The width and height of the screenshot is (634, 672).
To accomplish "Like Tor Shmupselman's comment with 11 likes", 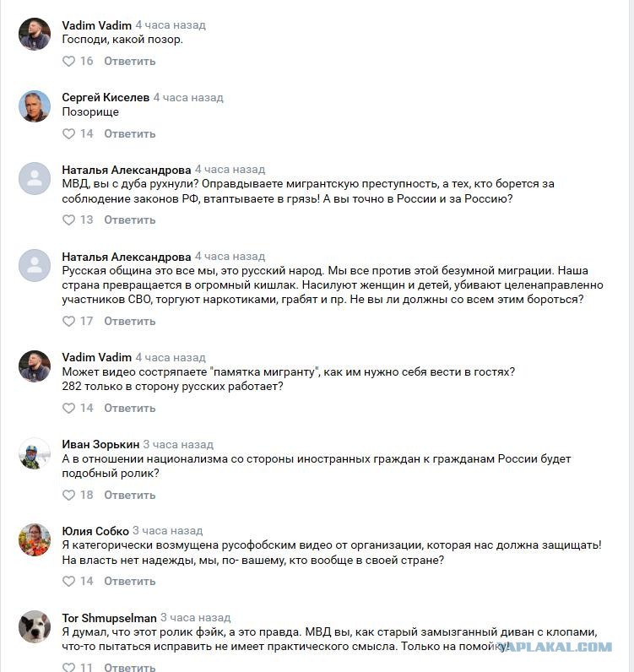I will tap(68, 667).
